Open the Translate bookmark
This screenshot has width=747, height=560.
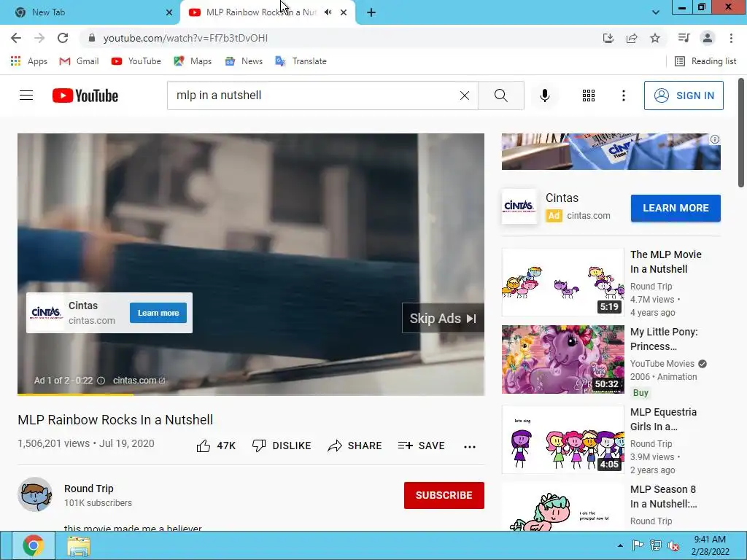click(x=301, y=61)
